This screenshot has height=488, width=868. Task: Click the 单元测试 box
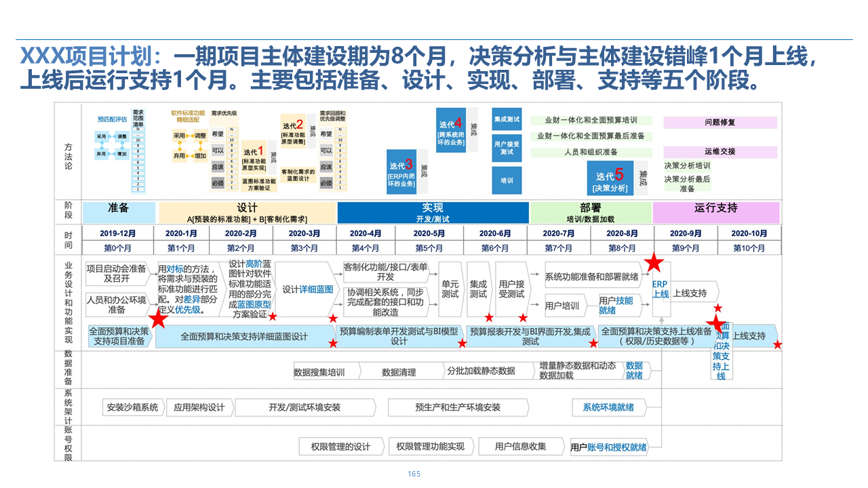pyautogui.click(x=450, y=289)
